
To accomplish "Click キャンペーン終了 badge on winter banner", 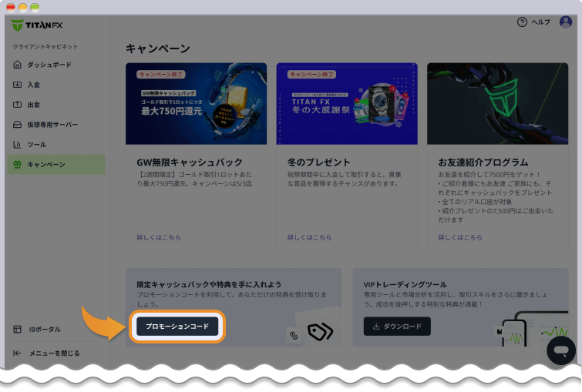I will [311, 75].
